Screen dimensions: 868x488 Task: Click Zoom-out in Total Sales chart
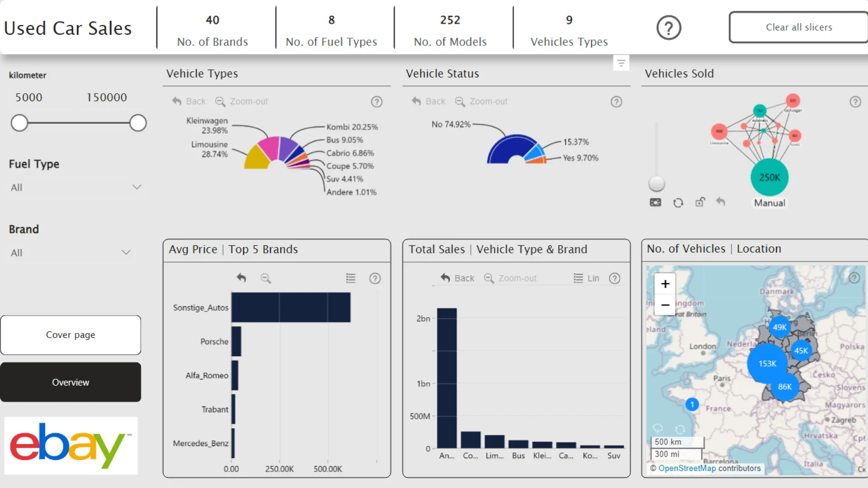[x=510, y=278]
